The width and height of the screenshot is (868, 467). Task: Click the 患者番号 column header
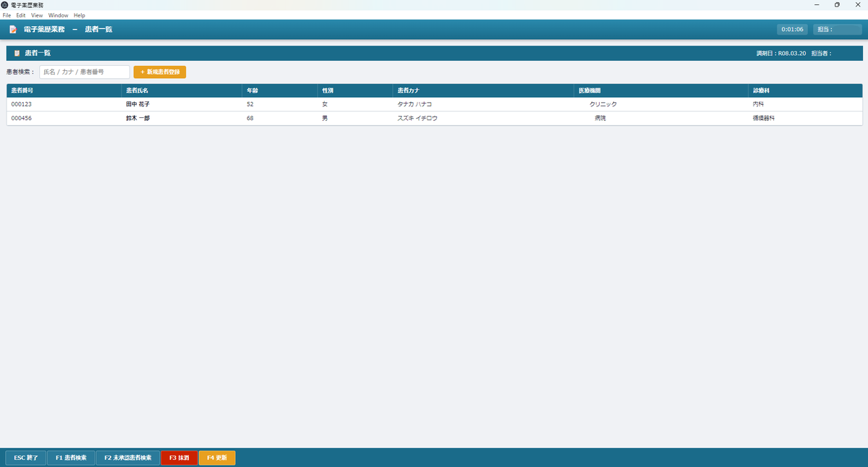[64, 91]
